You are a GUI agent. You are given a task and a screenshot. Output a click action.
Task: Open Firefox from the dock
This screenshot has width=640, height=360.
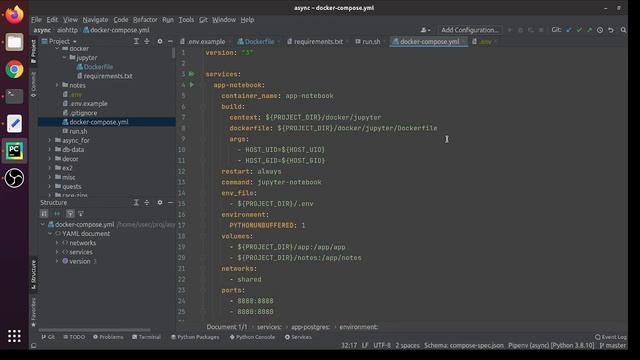click(14, 15)
